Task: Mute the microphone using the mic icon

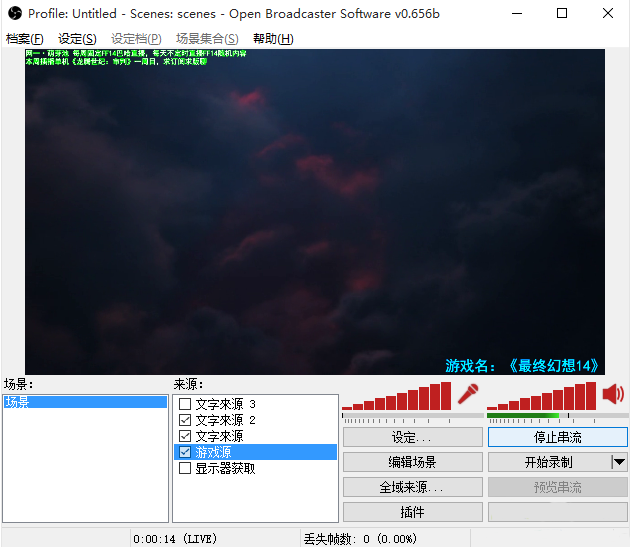Action: pos(468,394)
